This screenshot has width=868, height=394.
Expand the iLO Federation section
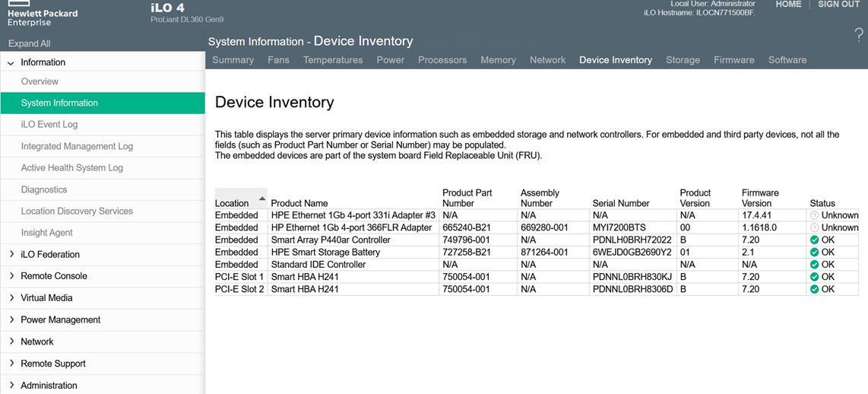pos(11,254)
